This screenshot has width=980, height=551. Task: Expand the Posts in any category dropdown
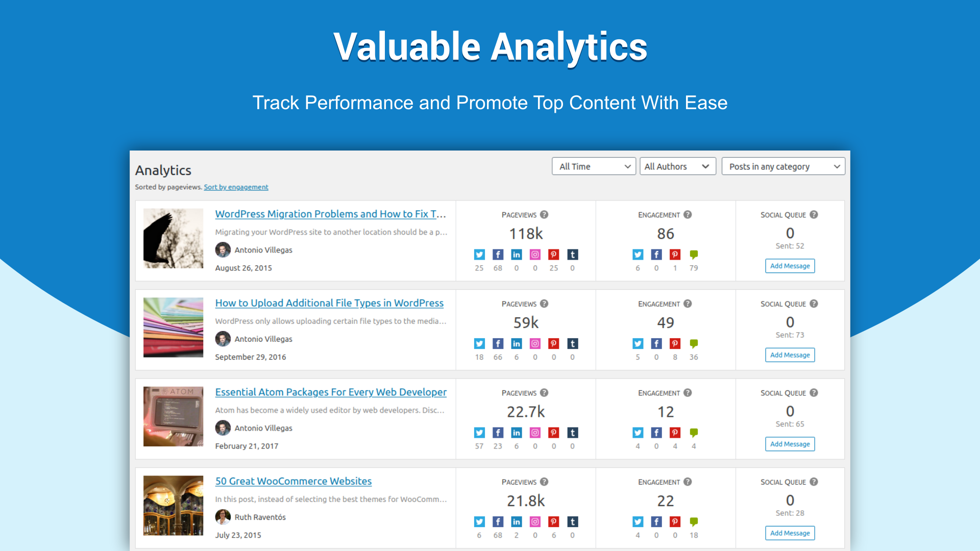(x=783, y=166)
